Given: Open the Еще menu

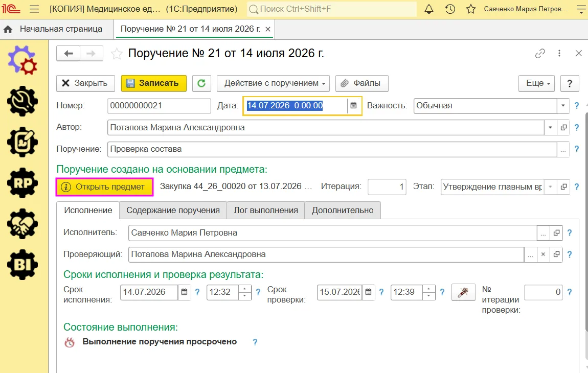Looking at the screenshot, I should (x=537, y=83).
